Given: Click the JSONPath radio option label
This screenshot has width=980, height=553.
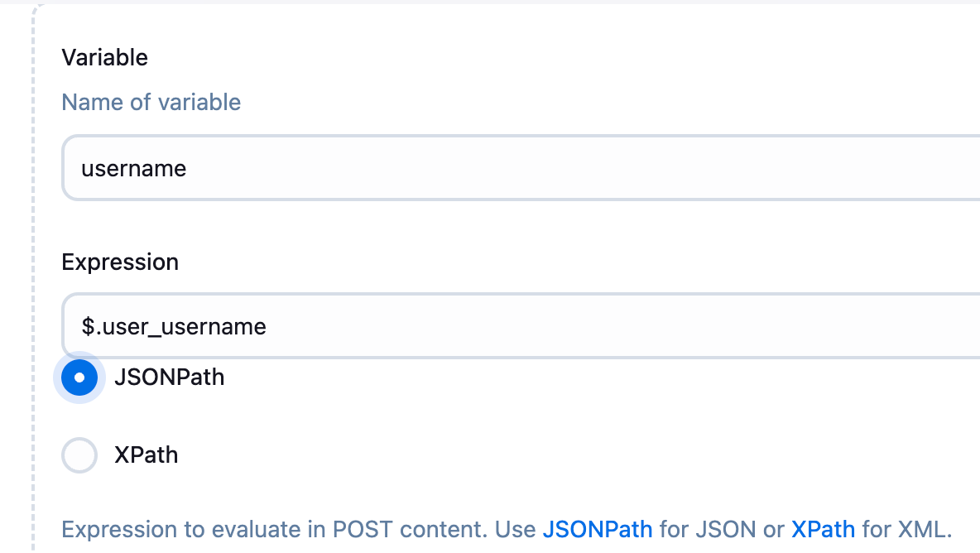Looking at the screenshot, I should point(169,377).
